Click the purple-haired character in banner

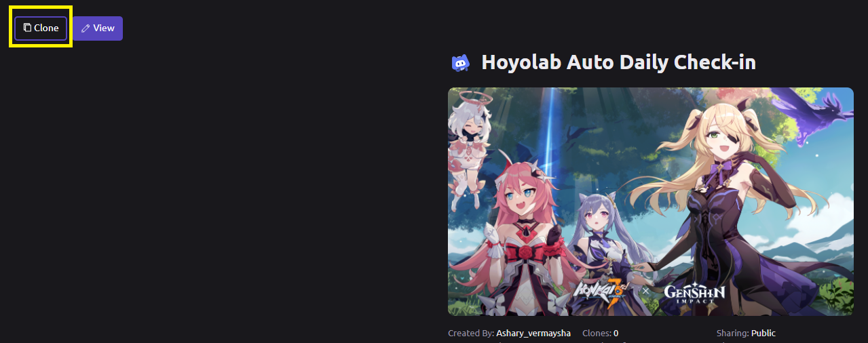[x=604, y=244]
